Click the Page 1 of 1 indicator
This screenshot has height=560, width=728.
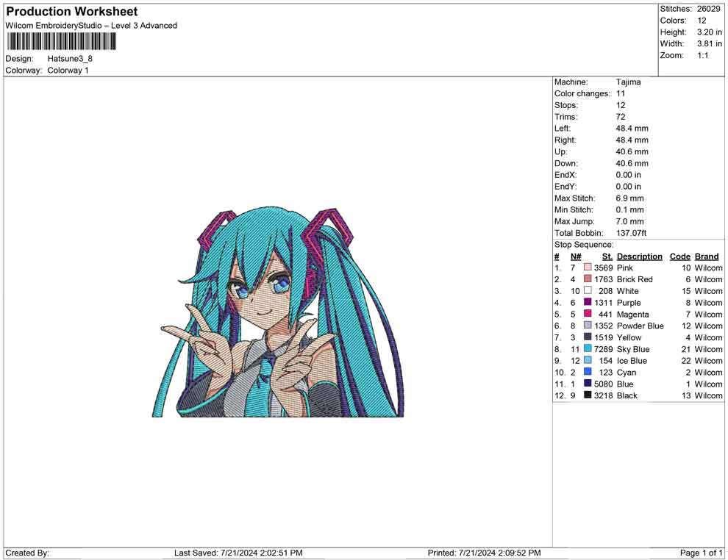tap(701, 553)
